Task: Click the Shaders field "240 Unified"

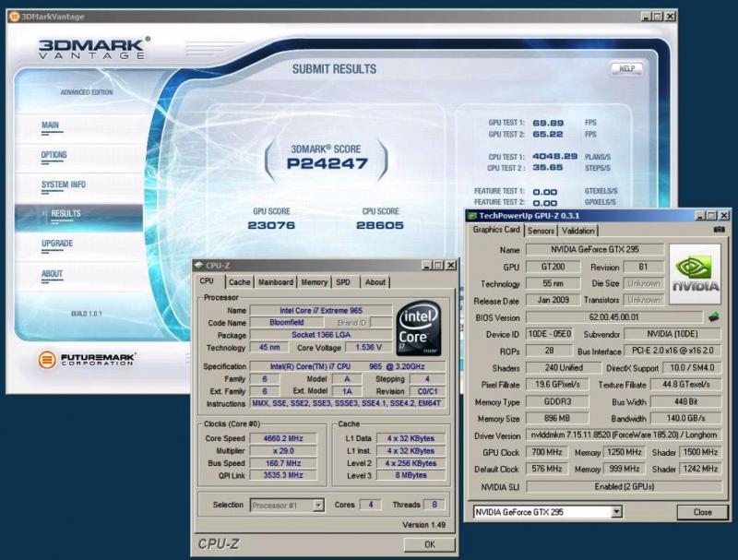Action: tap(564, 368)
